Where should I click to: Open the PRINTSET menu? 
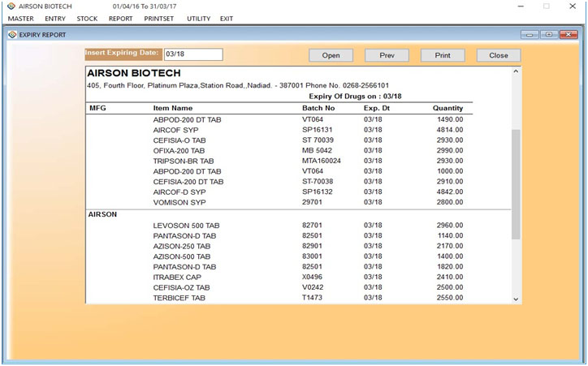pos(159,18)
